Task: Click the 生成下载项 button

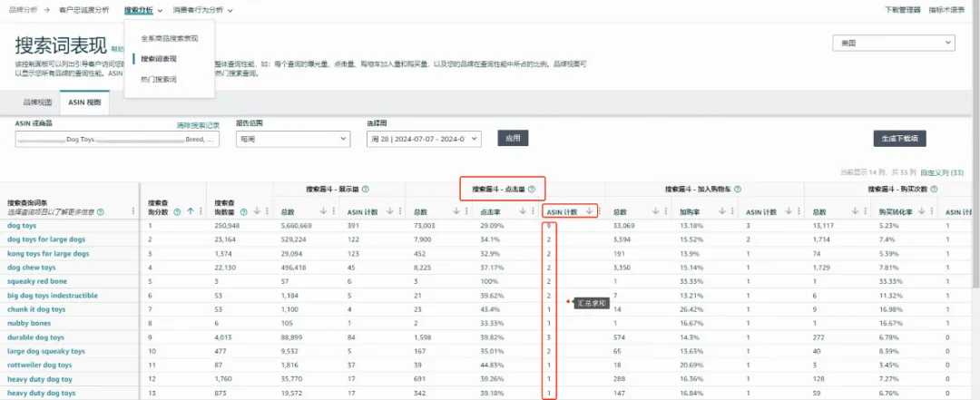Action: tap(899, 138)
